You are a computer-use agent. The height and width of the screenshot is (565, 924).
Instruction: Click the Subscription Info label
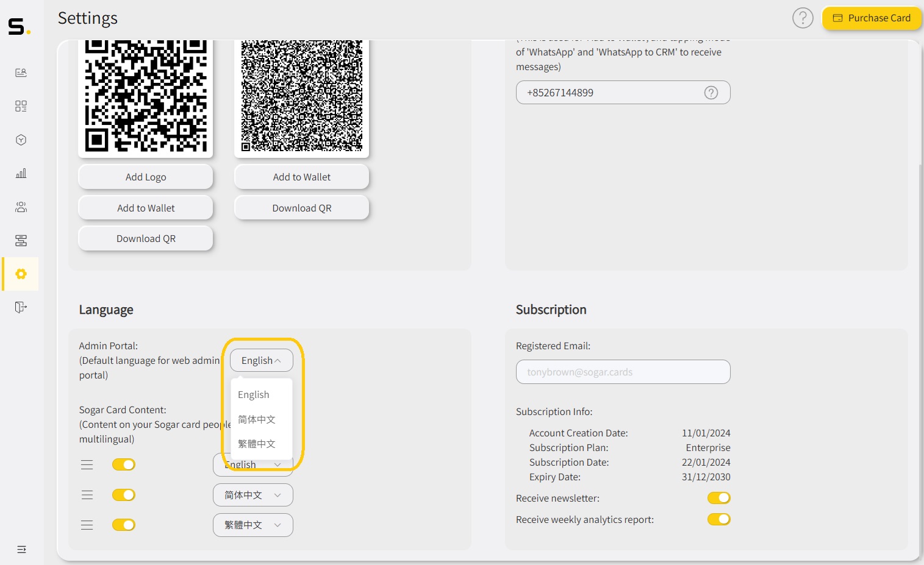tap(554, 411)
